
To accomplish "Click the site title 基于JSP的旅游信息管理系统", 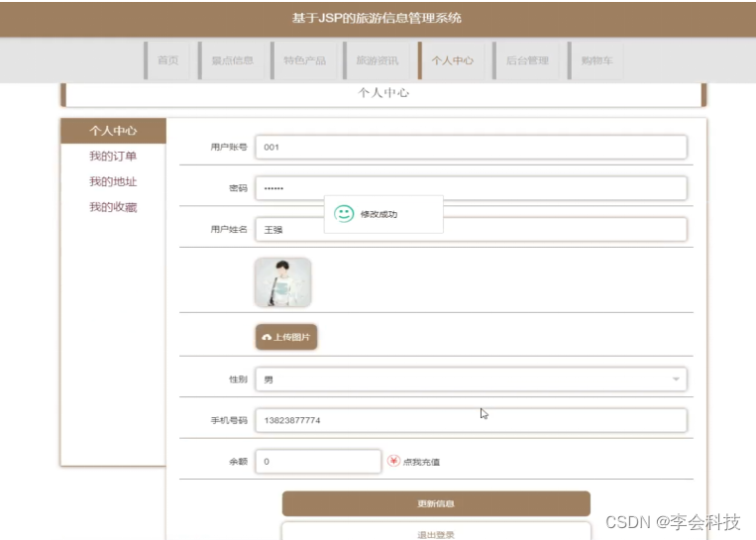I will point(377,18).
